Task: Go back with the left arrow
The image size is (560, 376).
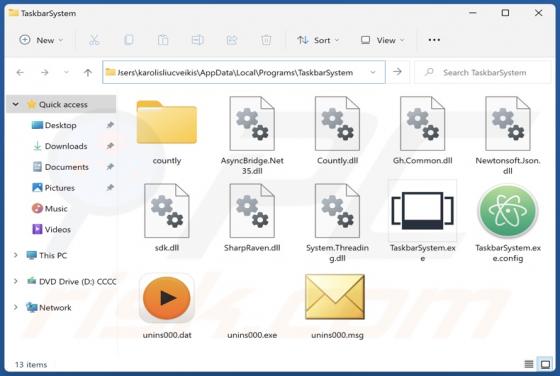Action: (x=20, y=72)
